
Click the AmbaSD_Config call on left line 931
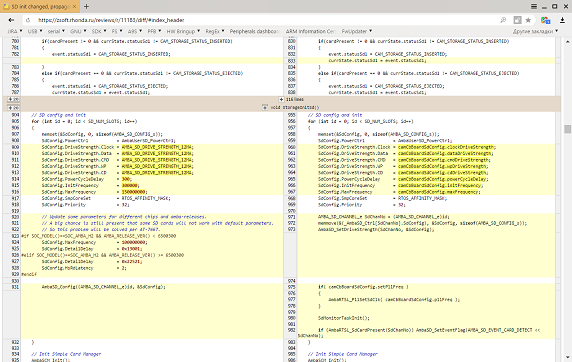[x=104, y=287]
